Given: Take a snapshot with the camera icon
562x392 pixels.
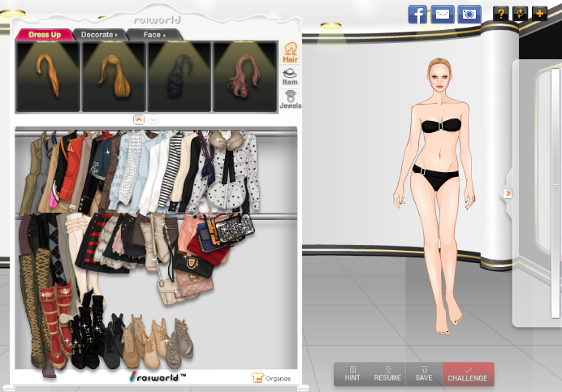Looking at the screenshot, I should 468,14.
